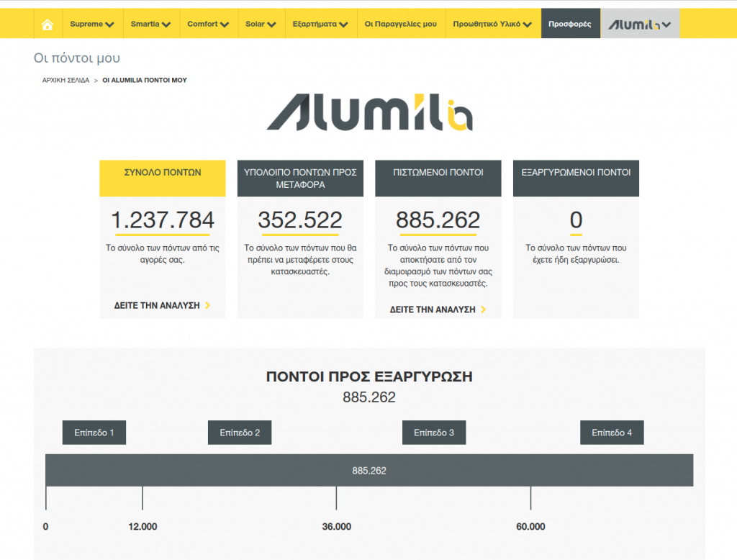737x560 pixels.
Task: Click the 885.262 points progress bar
Action: [368, 470]
